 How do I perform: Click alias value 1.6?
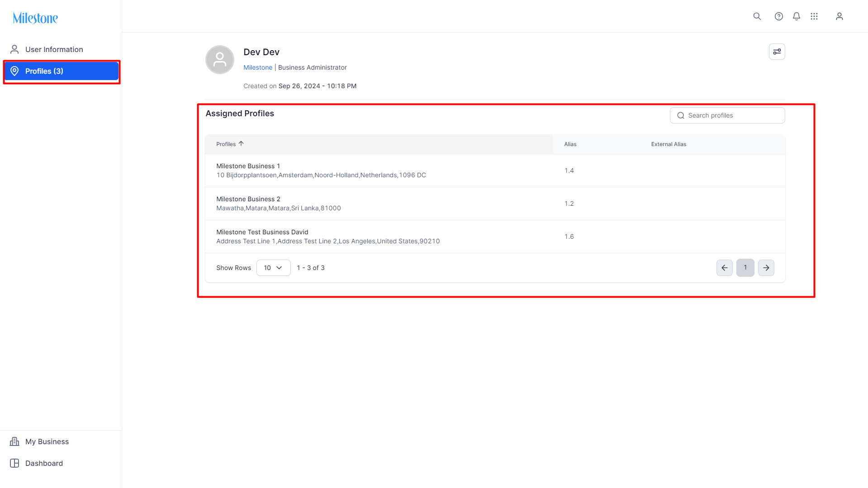click(x=569, y=237)
